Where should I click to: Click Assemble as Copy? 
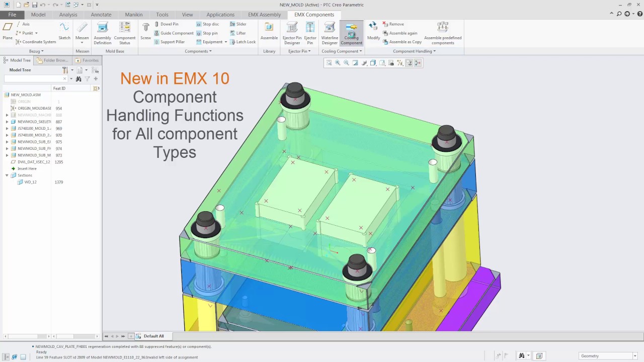[401, 42]
